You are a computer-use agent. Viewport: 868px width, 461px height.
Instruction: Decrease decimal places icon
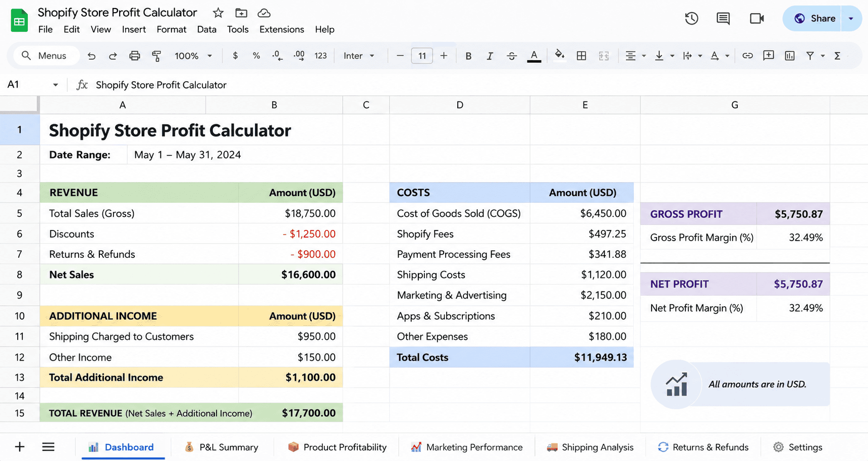(x=278, y=56)
